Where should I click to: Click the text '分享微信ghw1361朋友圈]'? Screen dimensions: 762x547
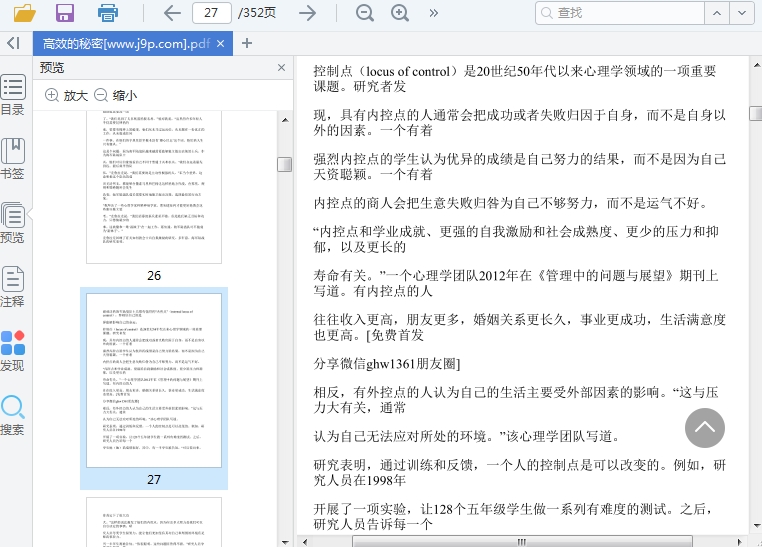pos(387,363)
